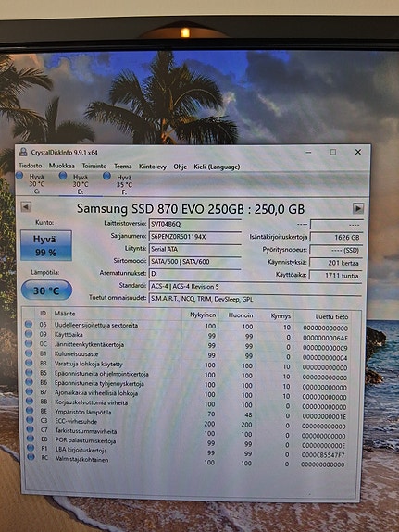The width and height of the screenshot is (399, 532).
Task: Open the Kieli-(Language) menu
Action: coord(217,167)
